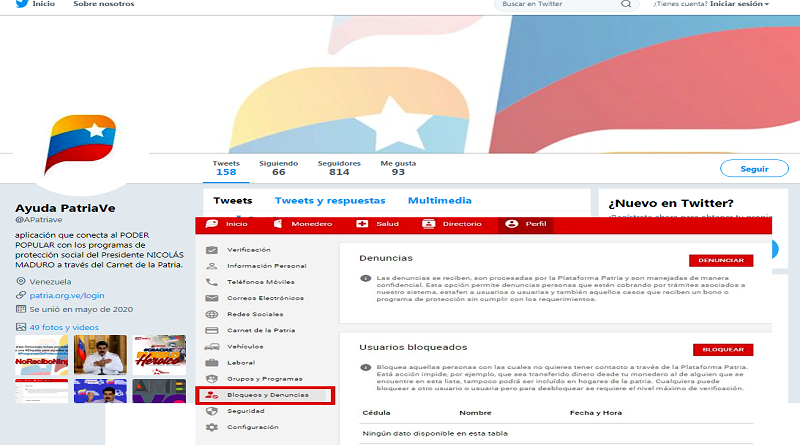The image size is (800, 445).
Task: Click the ¿Nuevo en Twitter? heading
Action: click(x=670, y=203)
